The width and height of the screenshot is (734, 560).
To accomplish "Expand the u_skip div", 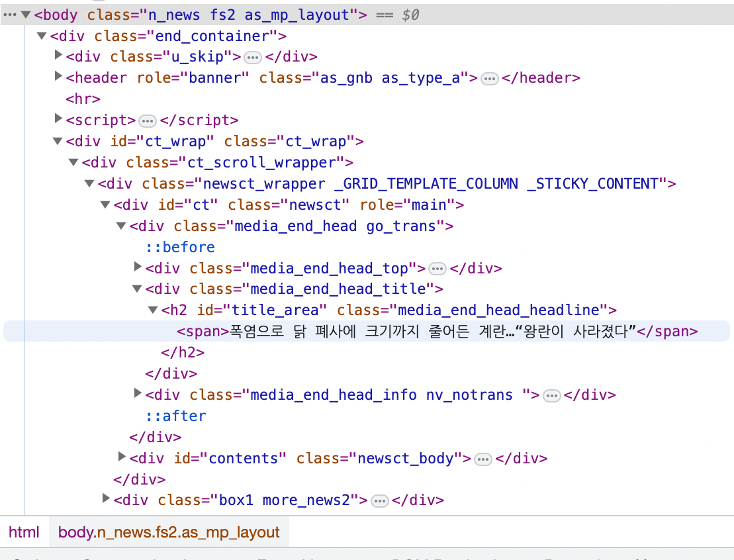I will [x=58, y=55].
